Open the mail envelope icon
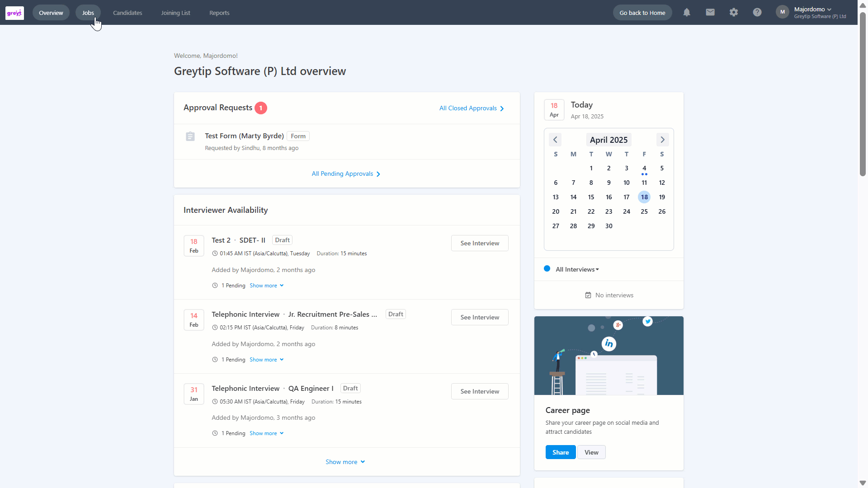The height and width of the screenshot is (488, 868). (x=710, y=13)
